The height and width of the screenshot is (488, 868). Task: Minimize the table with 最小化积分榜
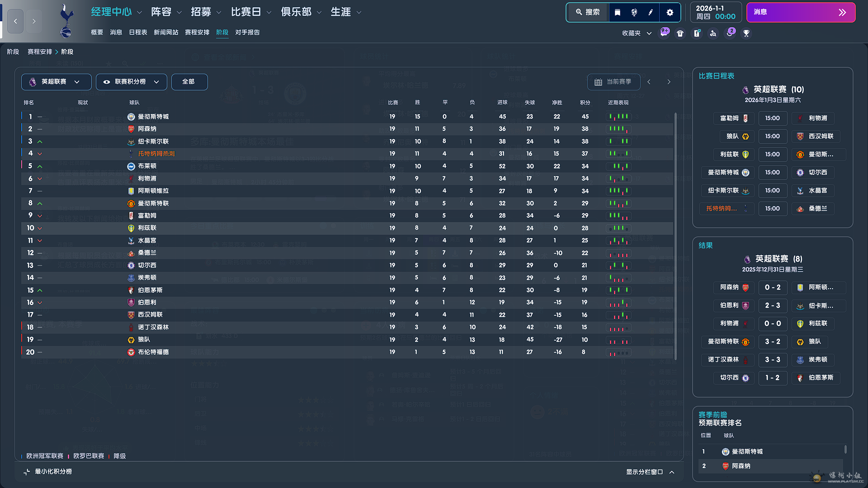[x=48, y=472]
